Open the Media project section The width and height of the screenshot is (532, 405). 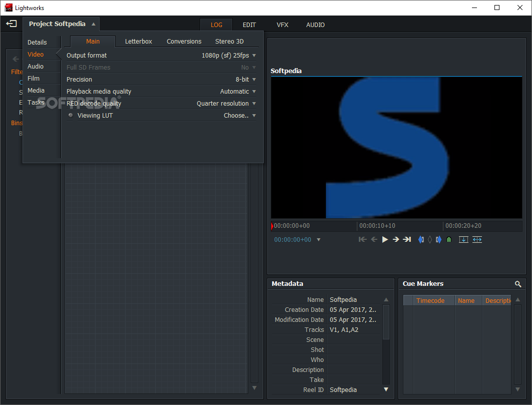pyautogui.click(x=36, y=90)
